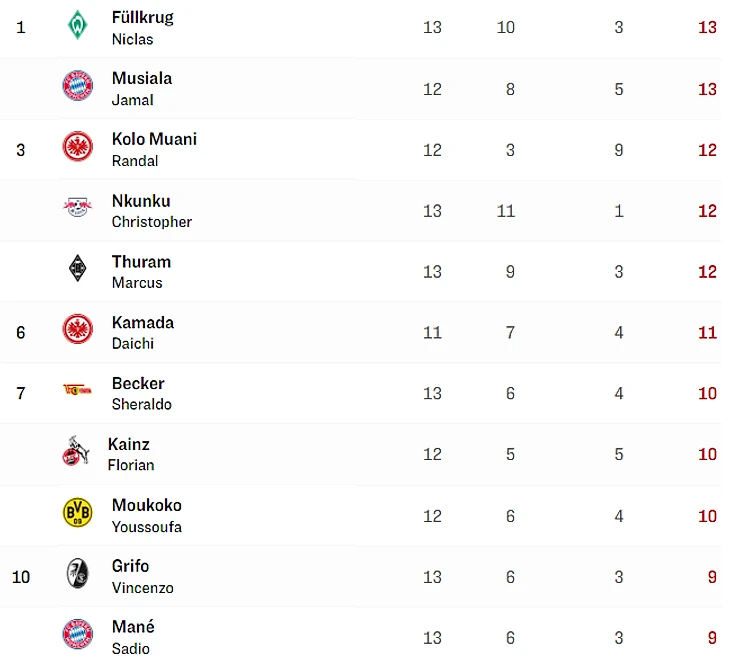
Task: Click Füllkrug's total score of 13
Action: click(707, 27)
